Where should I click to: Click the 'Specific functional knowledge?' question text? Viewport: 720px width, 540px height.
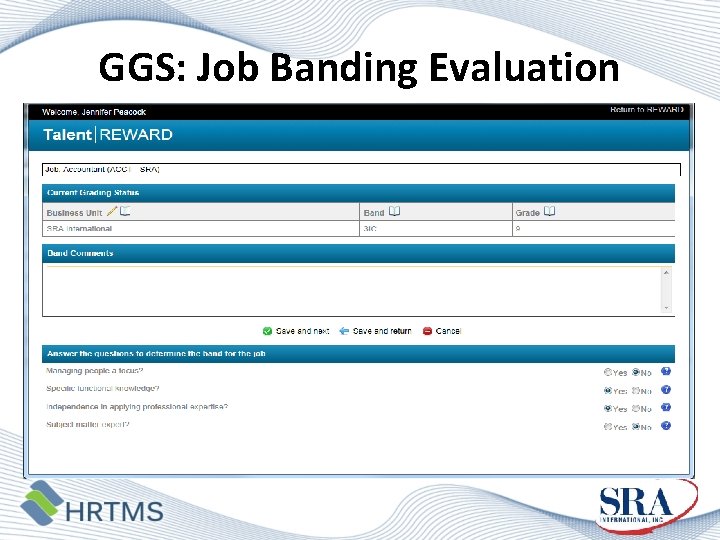pos(102,388)
